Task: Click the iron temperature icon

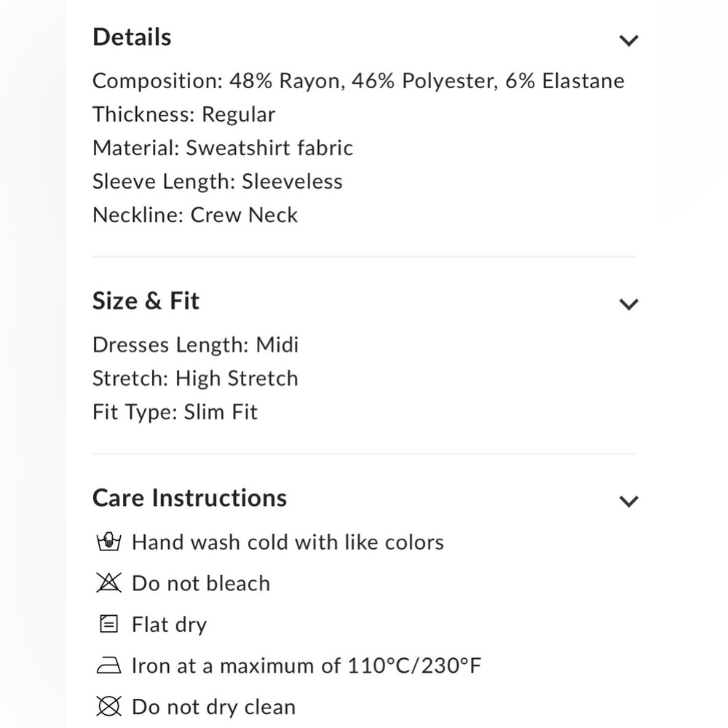Action: pos(107,665)
